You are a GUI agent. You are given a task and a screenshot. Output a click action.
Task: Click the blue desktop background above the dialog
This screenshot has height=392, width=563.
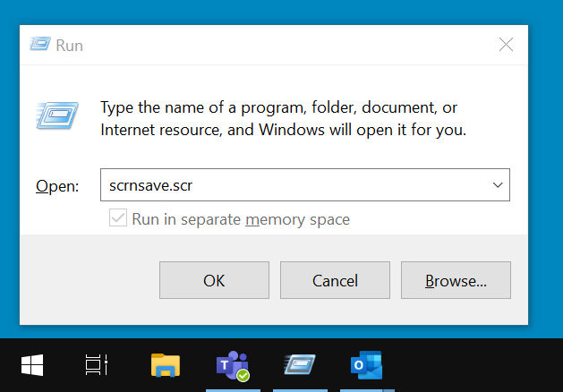coord(281,12)
